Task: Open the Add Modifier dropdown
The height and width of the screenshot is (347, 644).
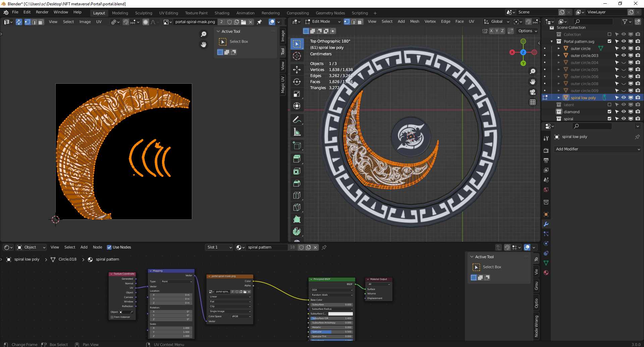Action: point(597,149)
